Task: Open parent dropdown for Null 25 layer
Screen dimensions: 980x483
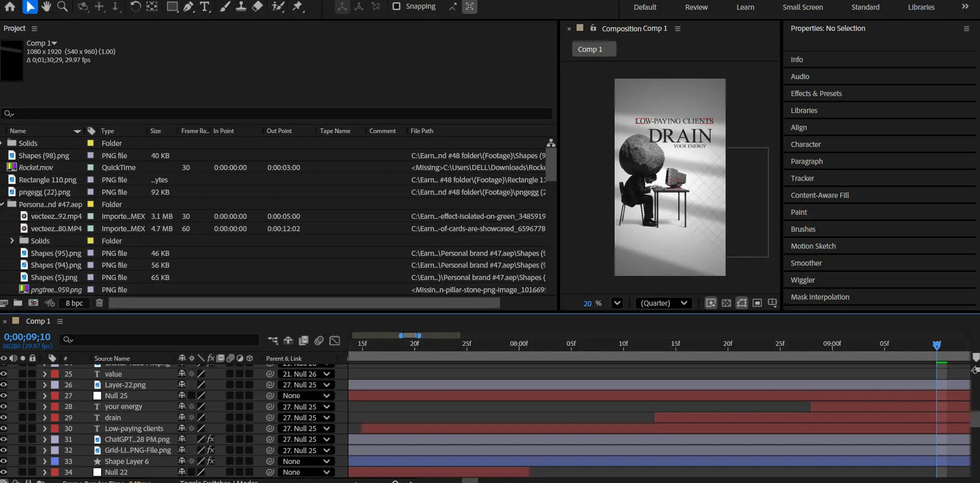Action: 306,396
